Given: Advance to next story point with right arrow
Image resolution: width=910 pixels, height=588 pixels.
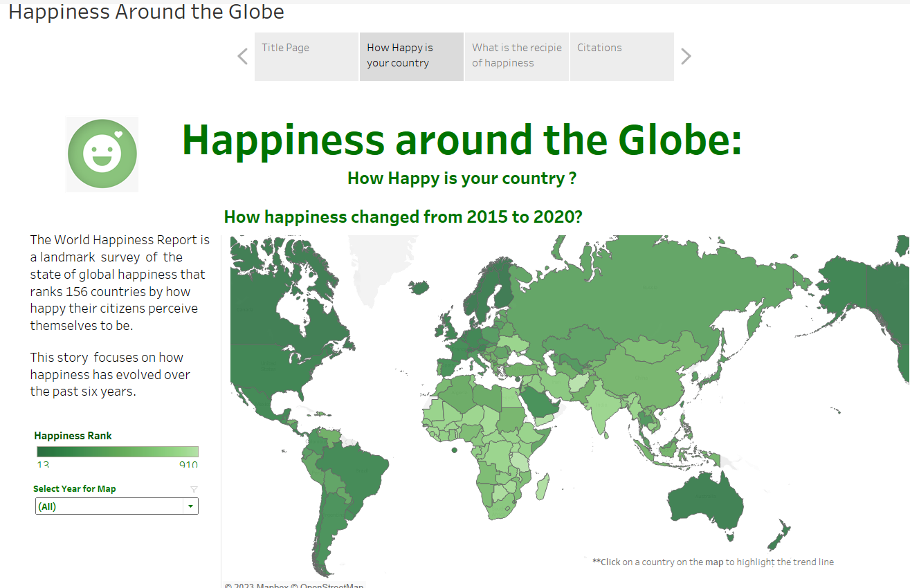Looking at the screenshot, I should [x=685, y=55].
